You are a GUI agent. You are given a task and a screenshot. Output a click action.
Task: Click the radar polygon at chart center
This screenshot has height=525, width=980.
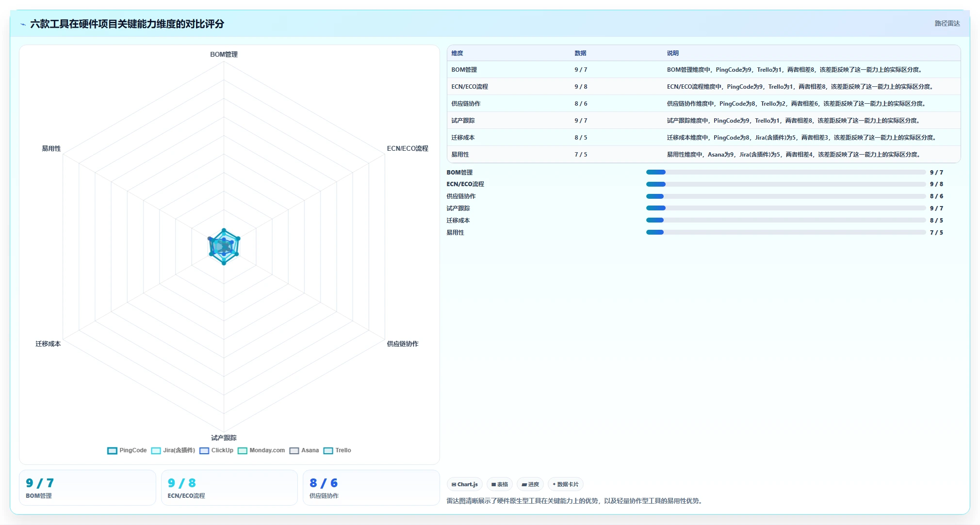click(224, 247)
